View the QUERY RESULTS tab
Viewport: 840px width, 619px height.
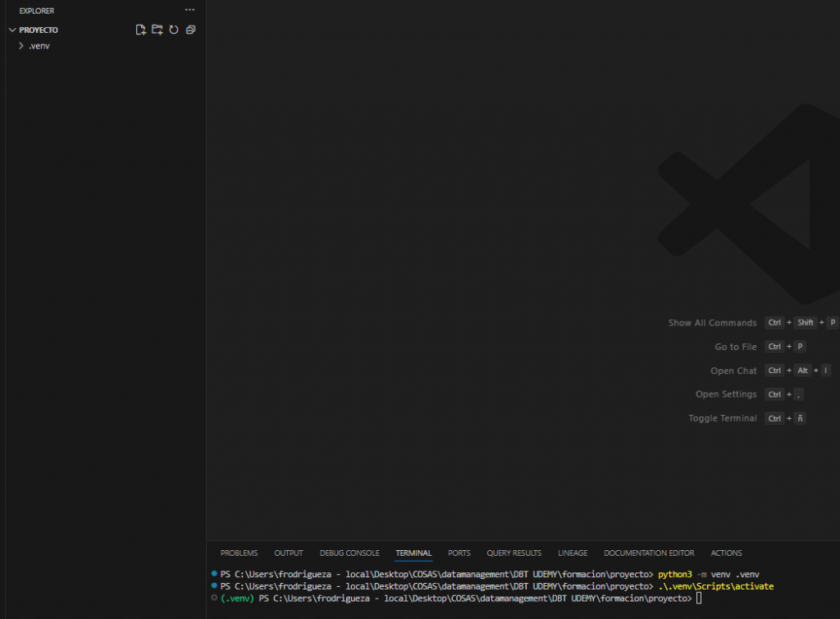pyautogui.click(x=514, y=553)
